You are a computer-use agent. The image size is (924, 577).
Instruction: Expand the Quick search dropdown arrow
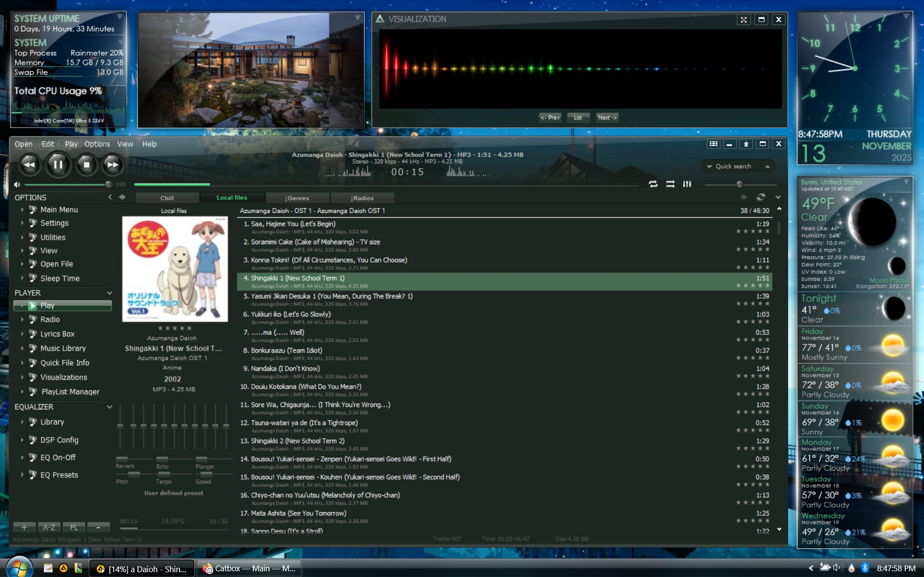(709, 167)
